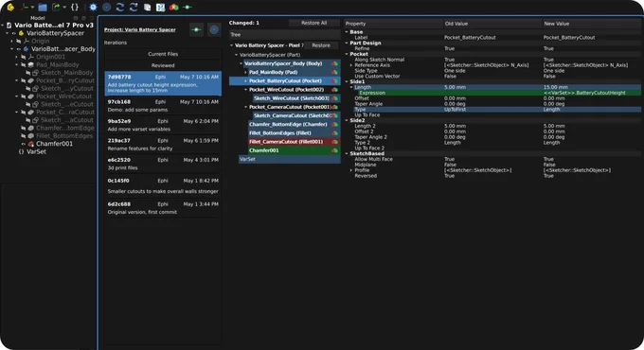644x350 pixels.
Task: Toggle visibility of Origin001 in model tree
Action: [x=24, y=57]
